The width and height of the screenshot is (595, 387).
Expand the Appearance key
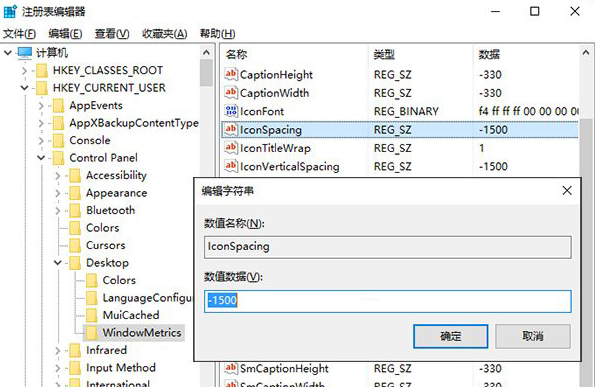pos(58,193)
